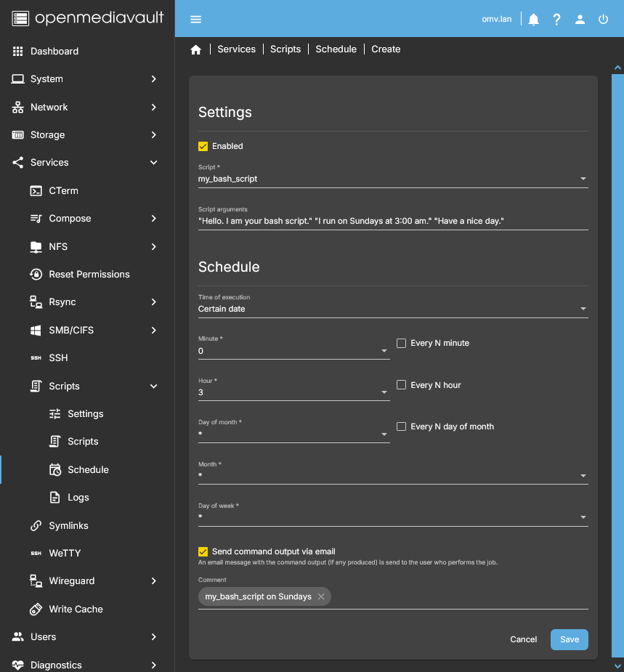The image size is (624, 672).
Task: Expand the Storage sidebar menu
Action: pos(47,135)
